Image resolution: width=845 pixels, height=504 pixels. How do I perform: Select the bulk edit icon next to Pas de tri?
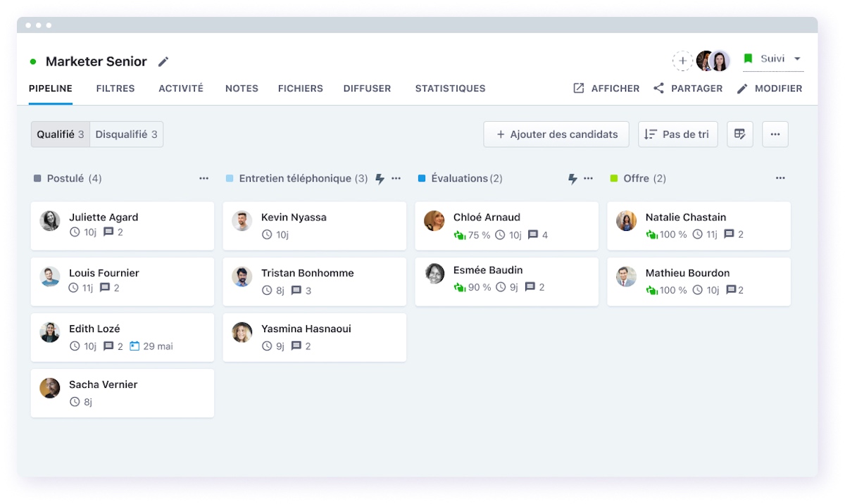739,134
